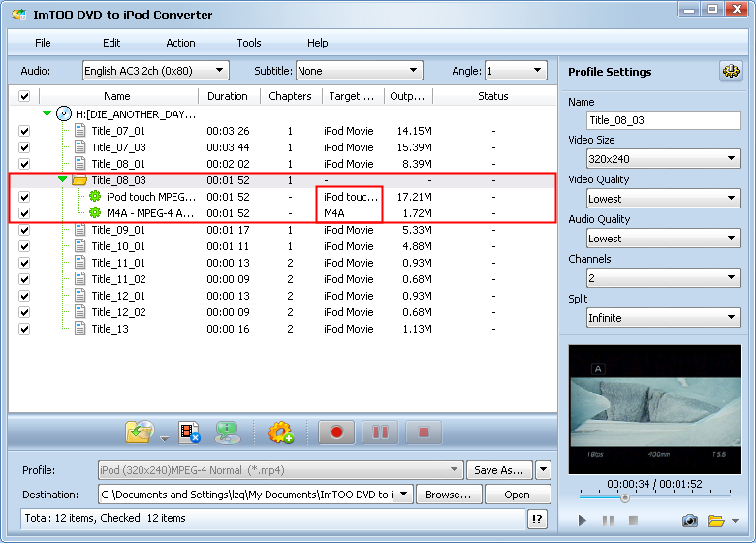Open DVD with the folder-disc toolbar icon
This screenshot has width=756, height=543.
(140, 431)
